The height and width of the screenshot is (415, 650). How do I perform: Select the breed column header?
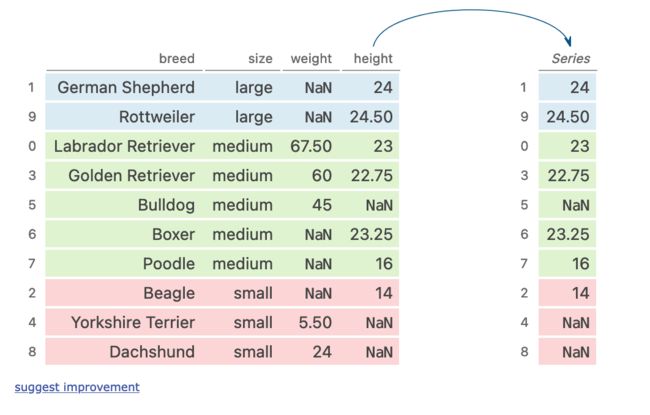(177, 58)
